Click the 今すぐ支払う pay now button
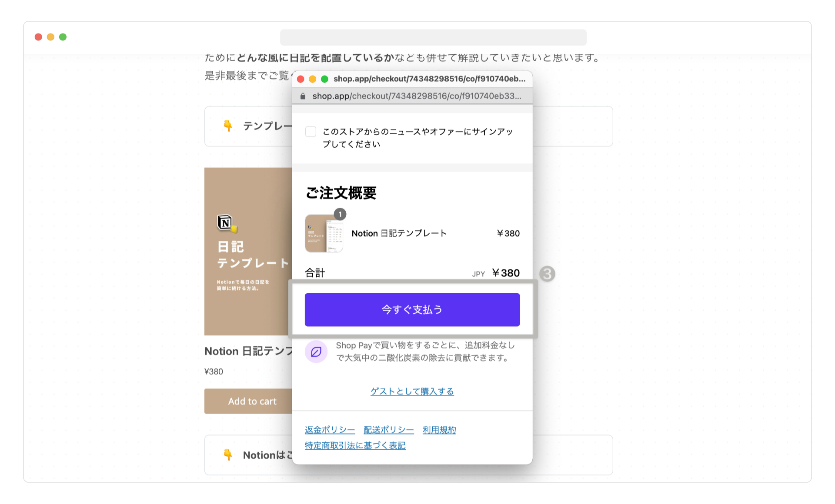Screen dimensions: 835x504 (x=412, y=309)
